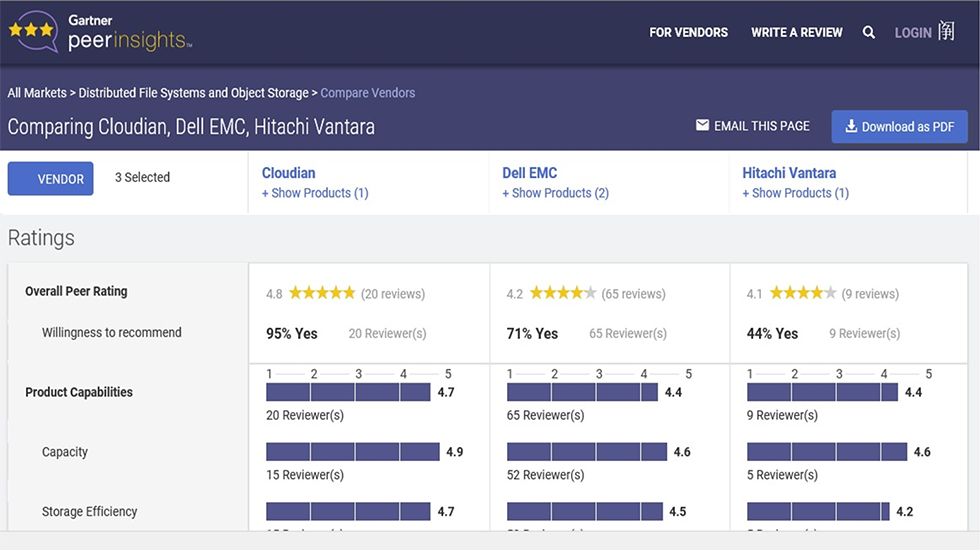This screenshot has width=980, height=550.
Task: Click Download as PDF button
Action: click(x=899, y=127)
